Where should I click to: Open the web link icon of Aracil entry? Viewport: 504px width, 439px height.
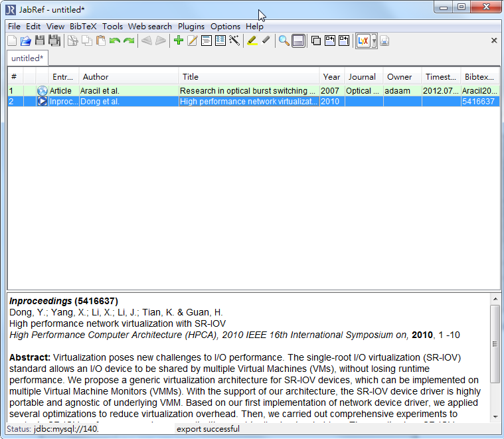[42, 90]
